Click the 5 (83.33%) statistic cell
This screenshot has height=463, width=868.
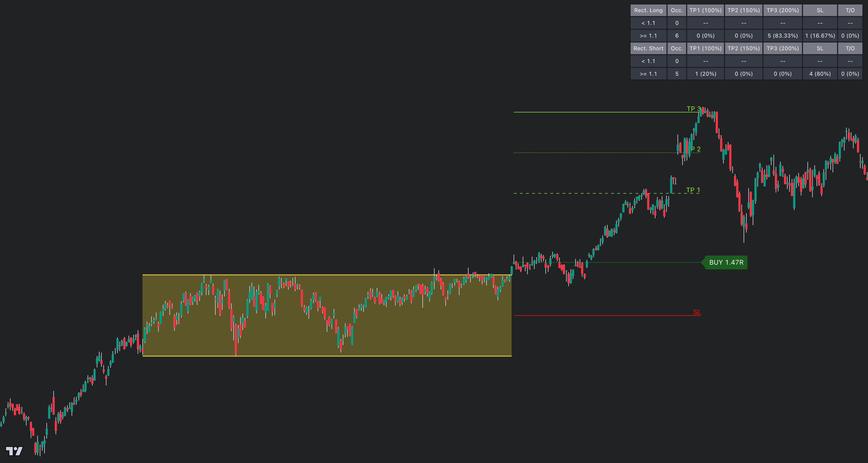[783, 35]
